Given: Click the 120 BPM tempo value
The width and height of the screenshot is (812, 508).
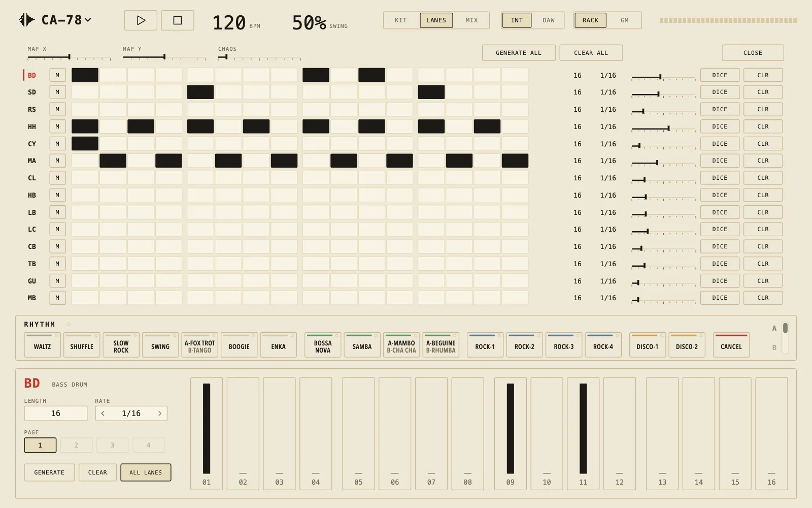Looking at the screenshot, I should click(x=229, y=23).
